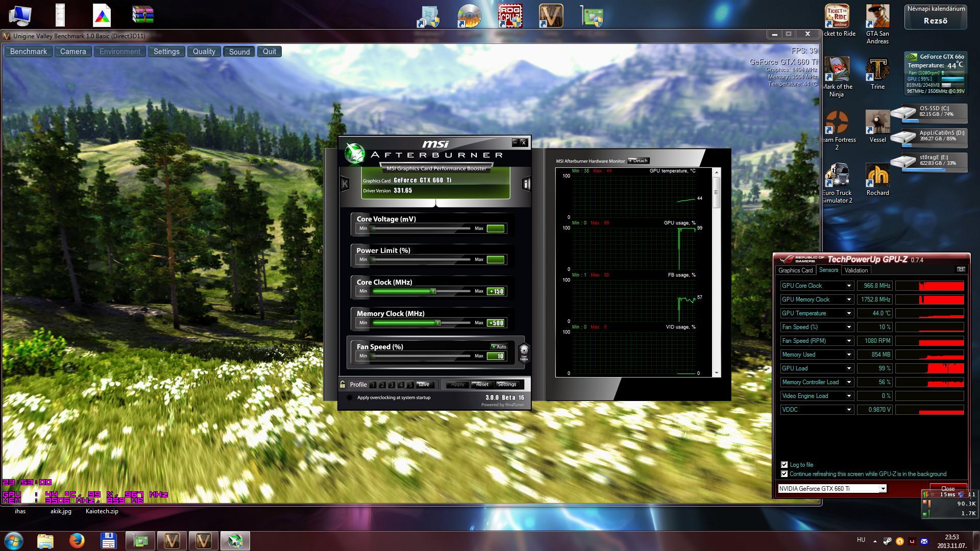Click Detach on hardware monitor

638,161
